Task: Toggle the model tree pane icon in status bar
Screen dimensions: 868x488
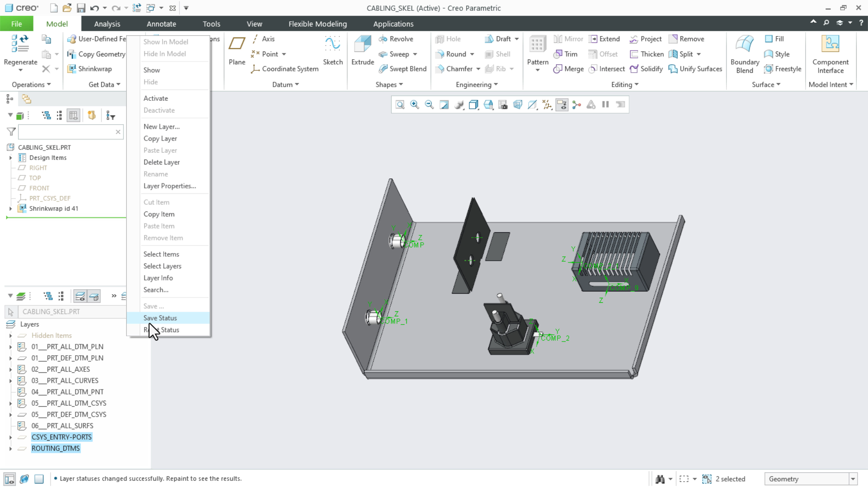Action: pos(9,479)
